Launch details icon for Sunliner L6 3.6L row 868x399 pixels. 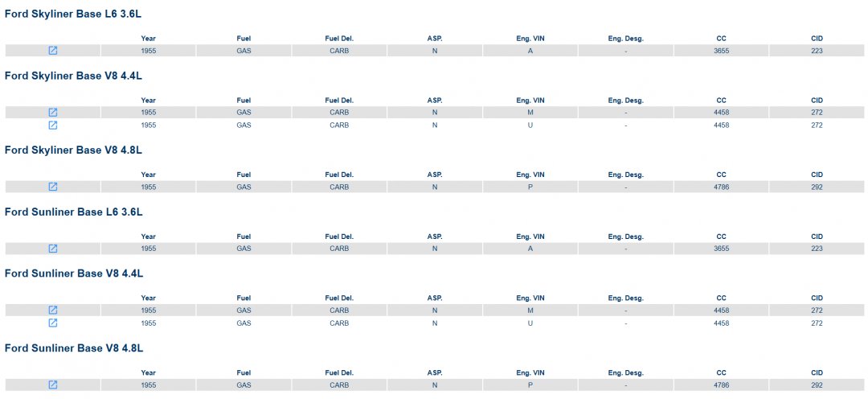pyautogui.click(x=53, y=249)
